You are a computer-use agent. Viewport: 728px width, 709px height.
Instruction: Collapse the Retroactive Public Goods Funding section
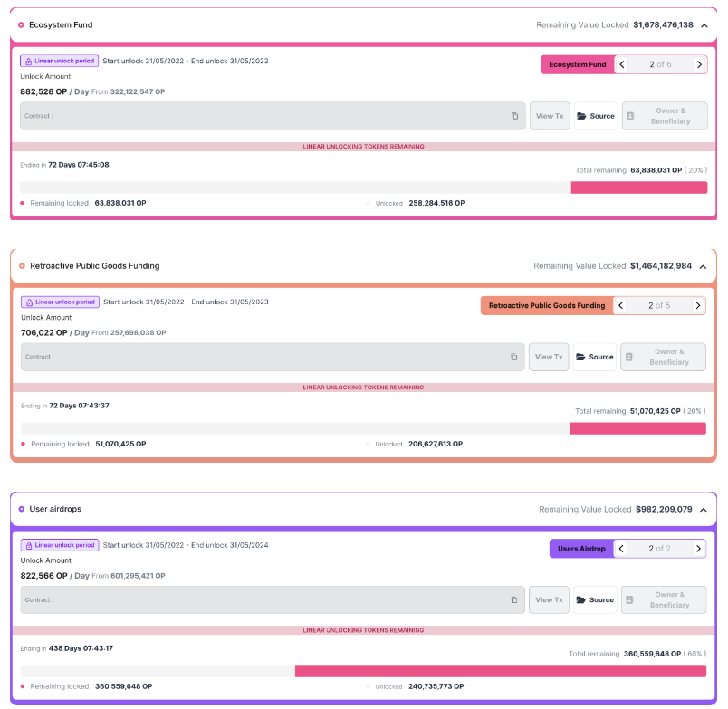(x=703, y=266)
